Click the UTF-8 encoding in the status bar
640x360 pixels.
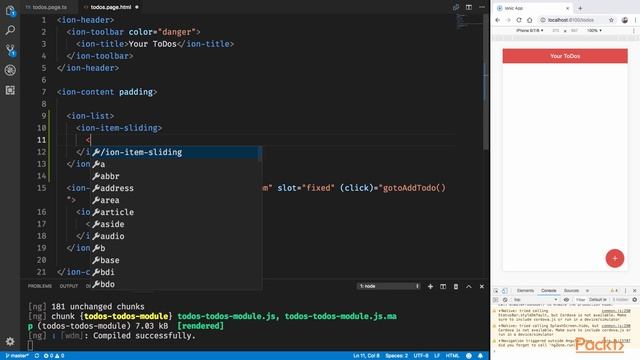[421, 356]
